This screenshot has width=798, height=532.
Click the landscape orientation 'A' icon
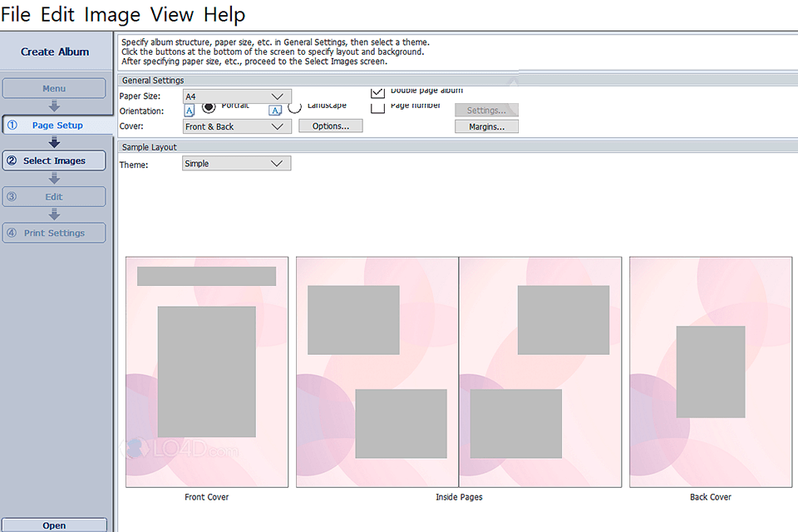coord(275,110)
